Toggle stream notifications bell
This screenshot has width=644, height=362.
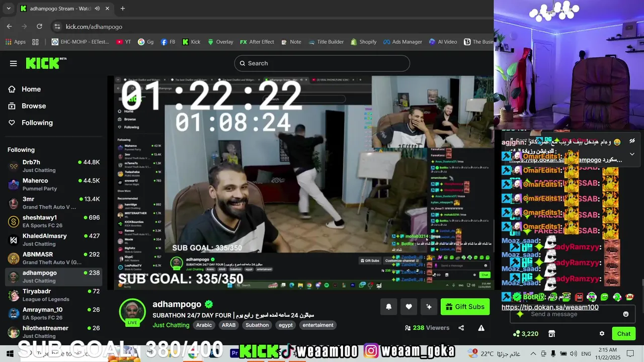coord(388,307)
